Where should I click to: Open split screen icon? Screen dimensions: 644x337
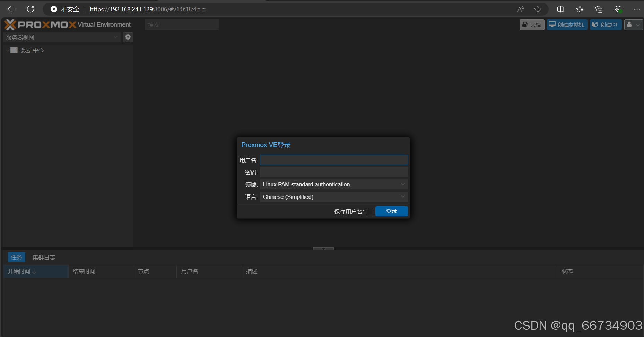[x=560, y=9]
